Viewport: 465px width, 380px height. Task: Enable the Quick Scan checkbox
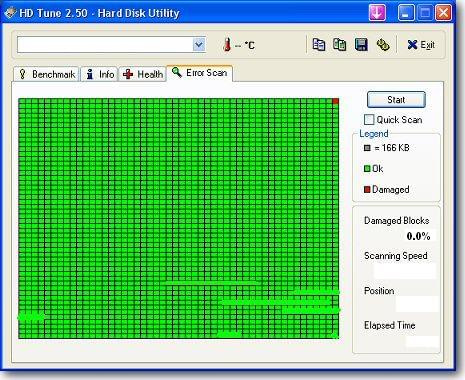pyautogui.click(x=369, y=119)
